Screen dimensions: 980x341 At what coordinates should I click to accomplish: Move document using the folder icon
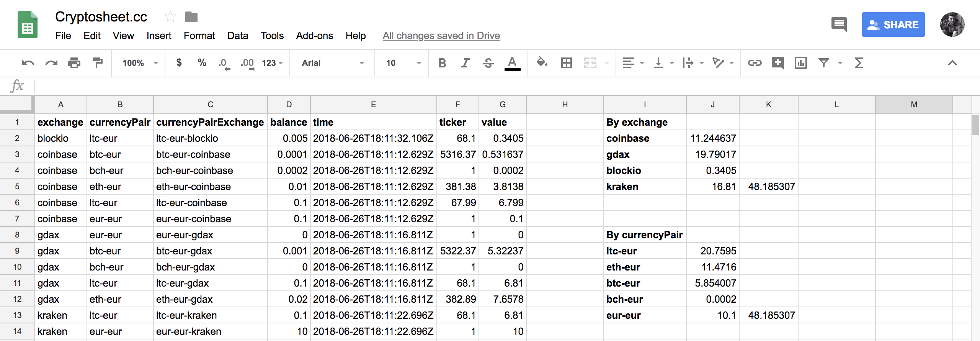point(191,17)
